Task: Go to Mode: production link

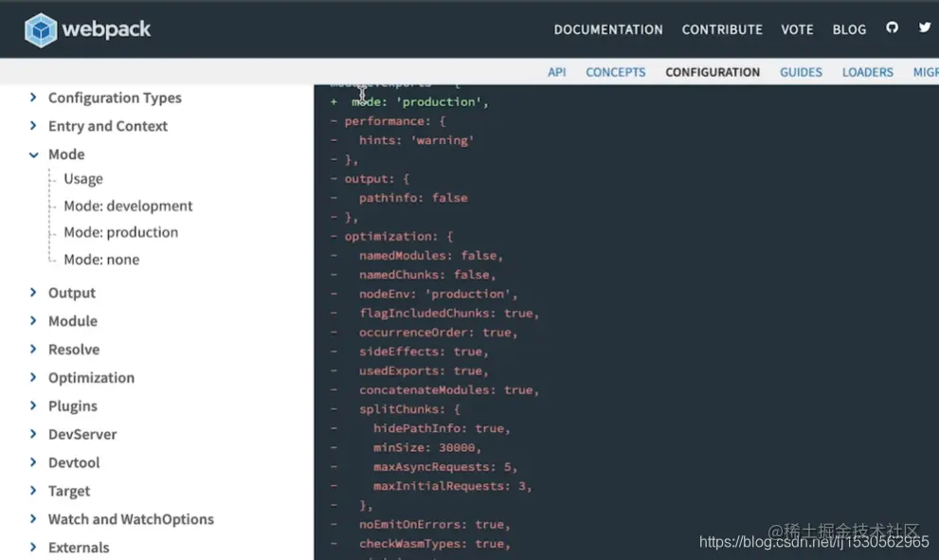Action: point(121,232)
